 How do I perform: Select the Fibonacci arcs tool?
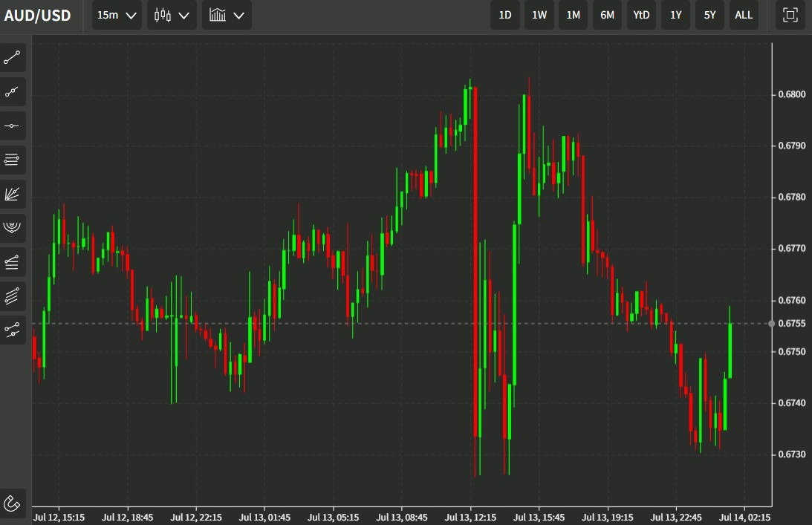pyautogui.click(x=12, y=228)
